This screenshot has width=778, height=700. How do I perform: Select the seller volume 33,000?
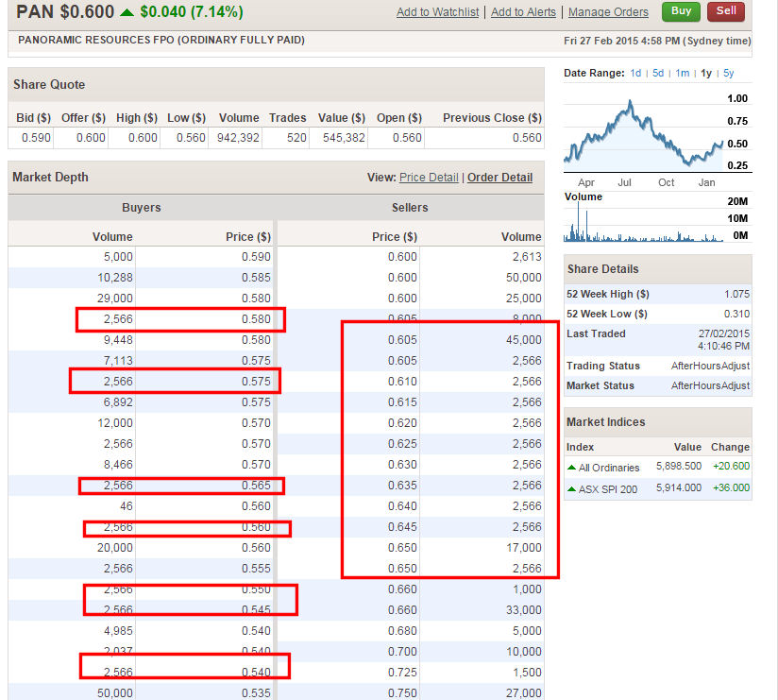click(x=524, y=610)
